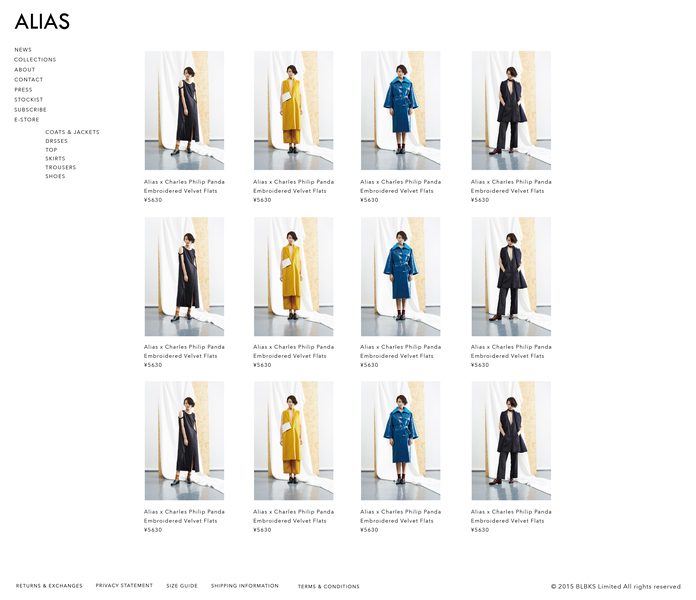This screenshot has height=600, width=696.
Task: Open second-row yellow coat product image
Action: 293,276
